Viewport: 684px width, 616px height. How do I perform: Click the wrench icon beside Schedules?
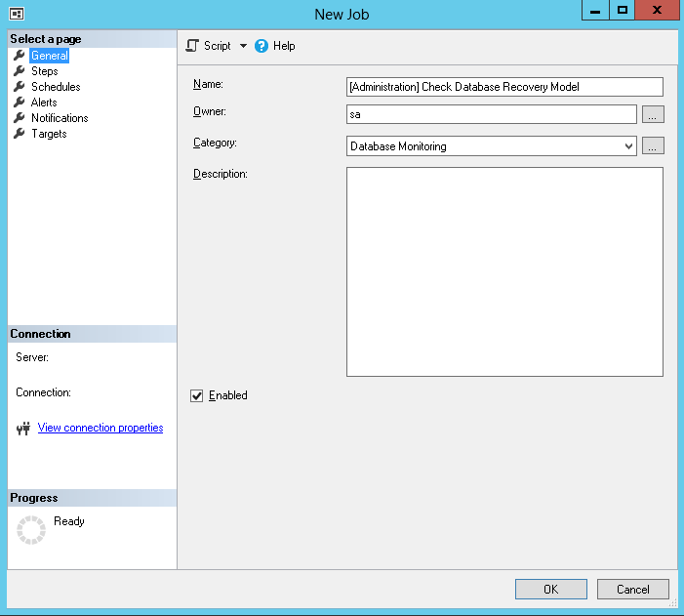(20, 87)
